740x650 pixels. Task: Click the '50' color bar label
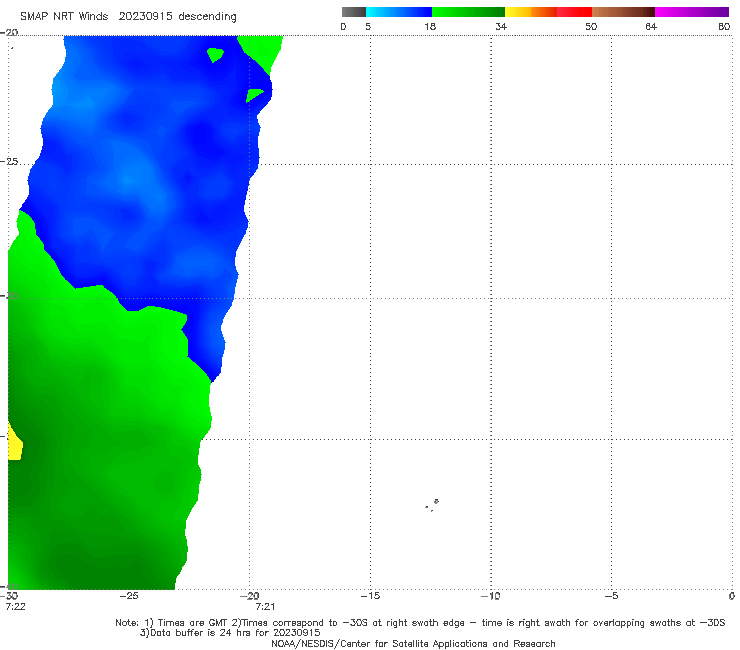591,26
